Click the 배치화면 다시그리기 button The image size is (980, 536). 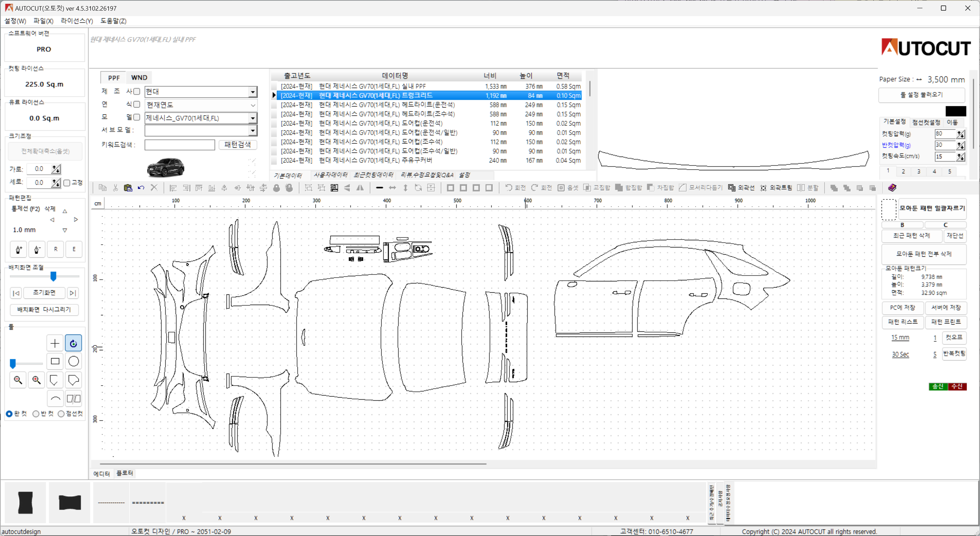[44, 310]
